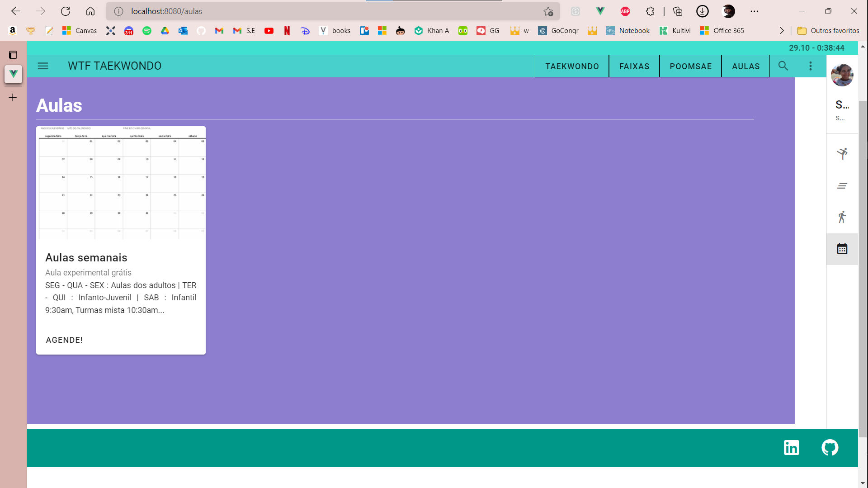Viewport: 868px width, 488px height.
Task: Click the Vue DevTools extension icon
Action: pos(600,11)
